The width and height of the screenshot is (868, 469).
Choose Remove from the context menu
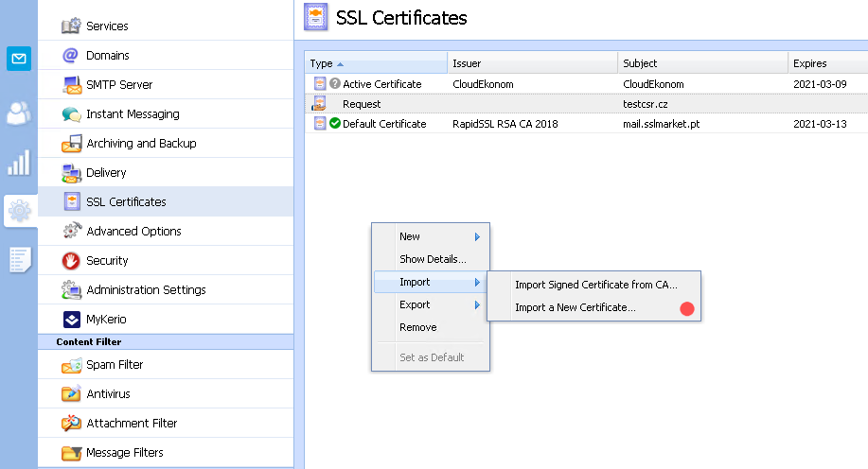[431, 327]
